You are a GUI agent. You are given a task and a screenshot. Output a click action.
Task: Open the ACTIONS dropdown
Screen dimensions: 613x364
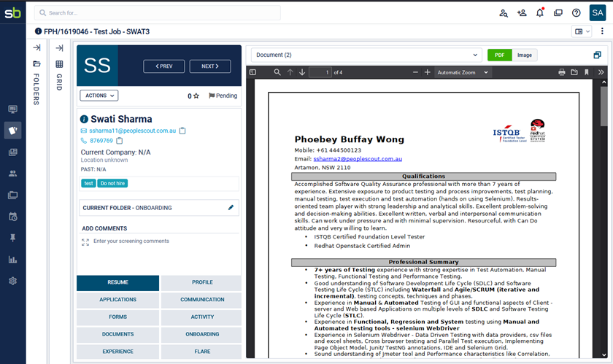pos(99,96)
